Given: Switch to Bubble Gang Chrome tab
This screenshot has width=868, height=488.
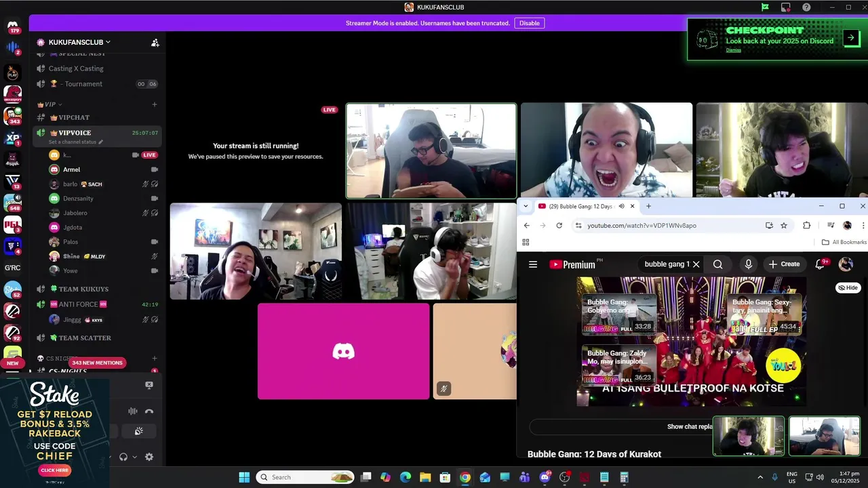Looking at the screenshot, I should click(x=581, y=206).
